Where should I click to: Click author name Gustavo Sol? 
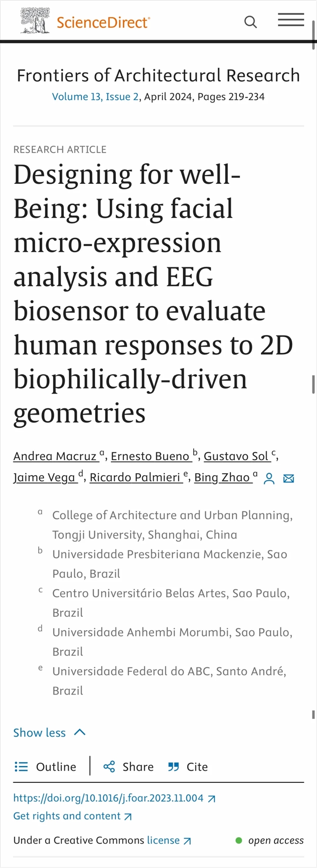point(236,456)
